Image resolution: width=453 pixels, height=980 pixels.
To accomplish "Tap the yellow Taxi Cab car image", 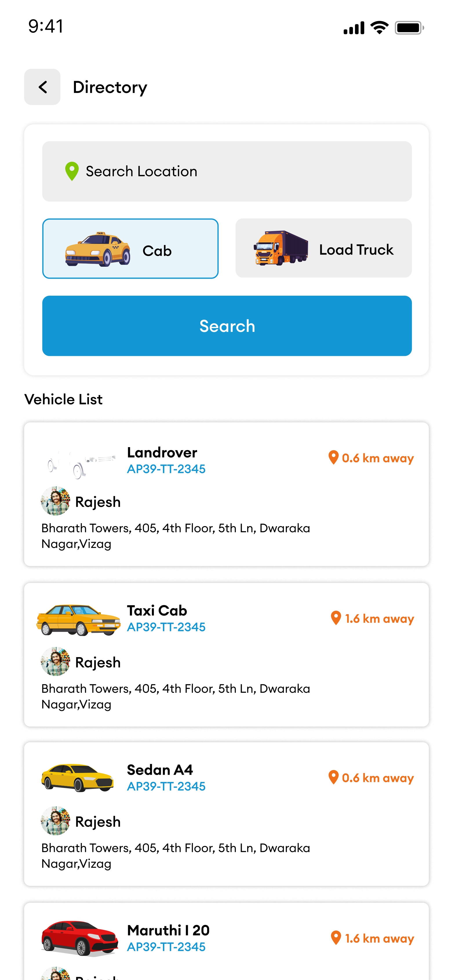I will [x=79, y=620].
